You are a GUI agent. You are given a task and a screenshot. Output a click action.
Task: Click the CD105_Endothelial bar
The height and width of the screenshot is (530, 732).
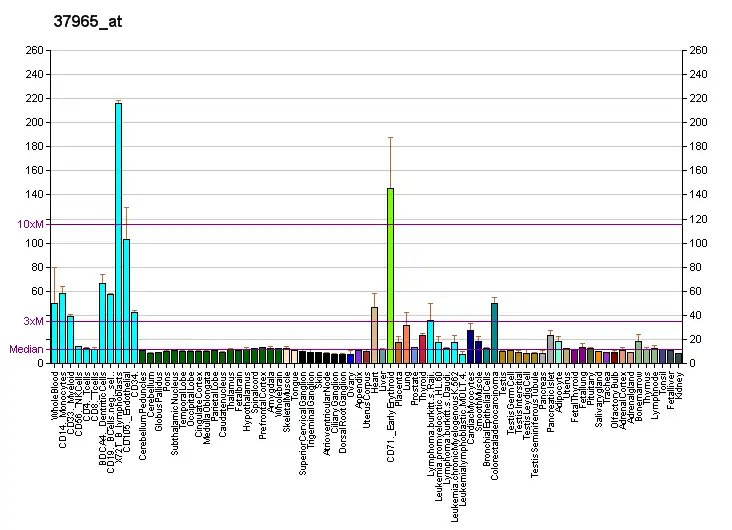coord(126,300)
